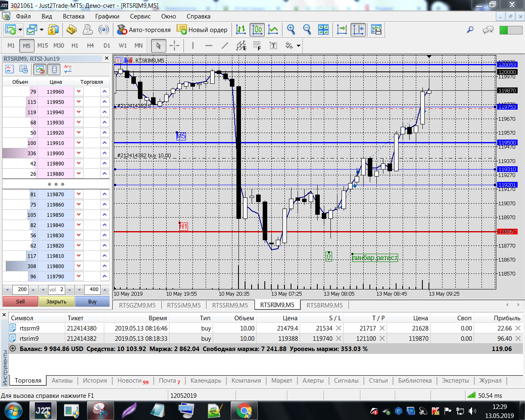Switch to the RTSGZM9,M5 chart tab
Viewport: 525px width, 420px height.
click(137, 305)
